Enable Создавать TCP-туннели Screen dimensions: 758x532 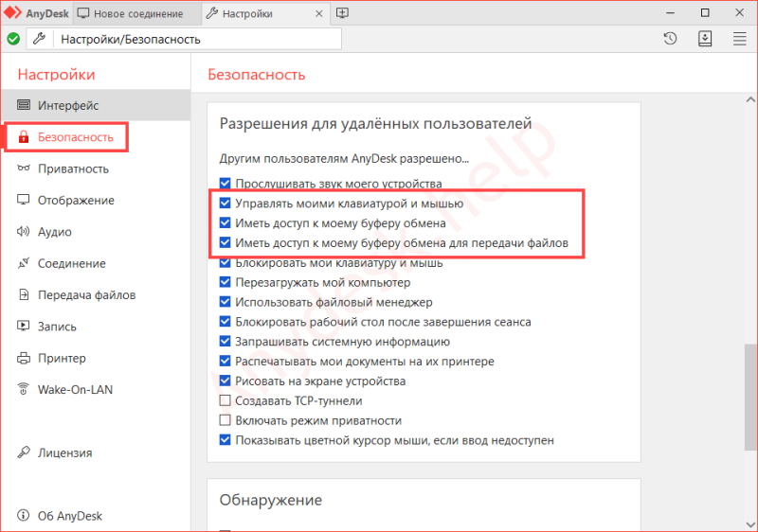pos(225,400)
